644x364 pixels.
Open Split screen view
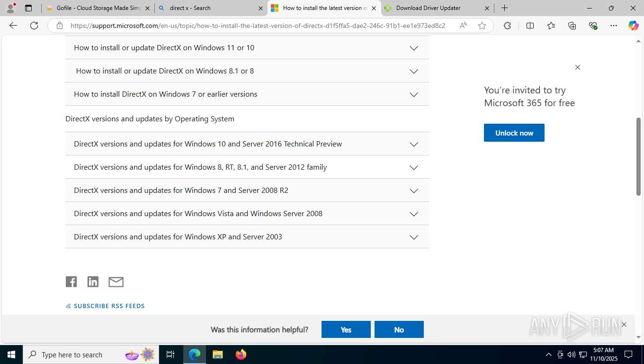tap(530, 26)
